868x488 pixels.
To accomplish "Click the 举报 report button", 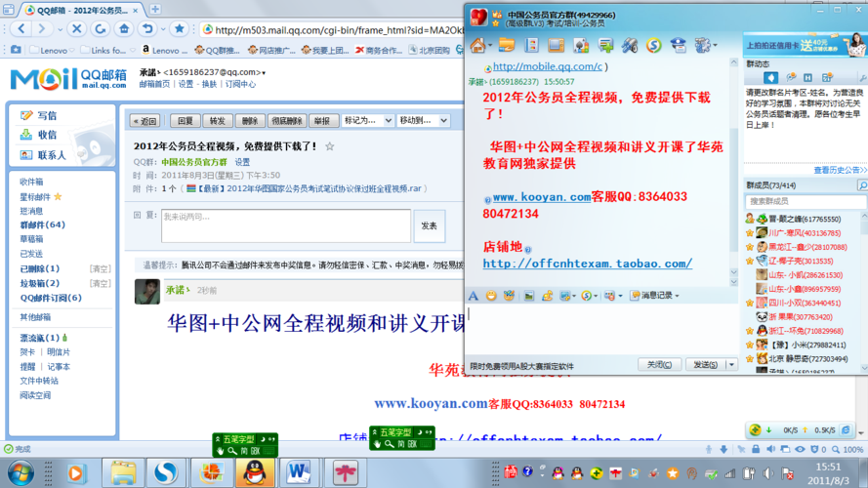I will pos(323,121).
